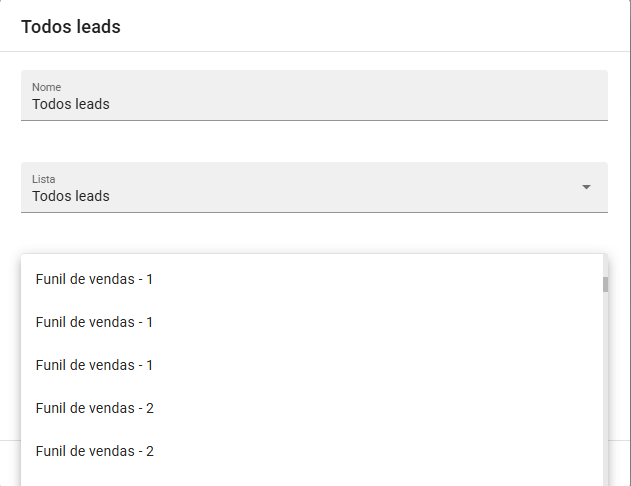This screenshot has height=486, width=631.
Task: Click the selected "Todos leads" value in Lista
Action: coord(71,196)
